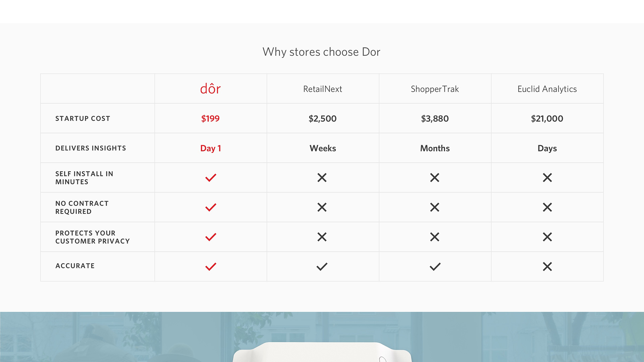644x362 pixels.
Task: Click Dor's red checkmark for No Contract Required
Action: [x=211, y=207]
